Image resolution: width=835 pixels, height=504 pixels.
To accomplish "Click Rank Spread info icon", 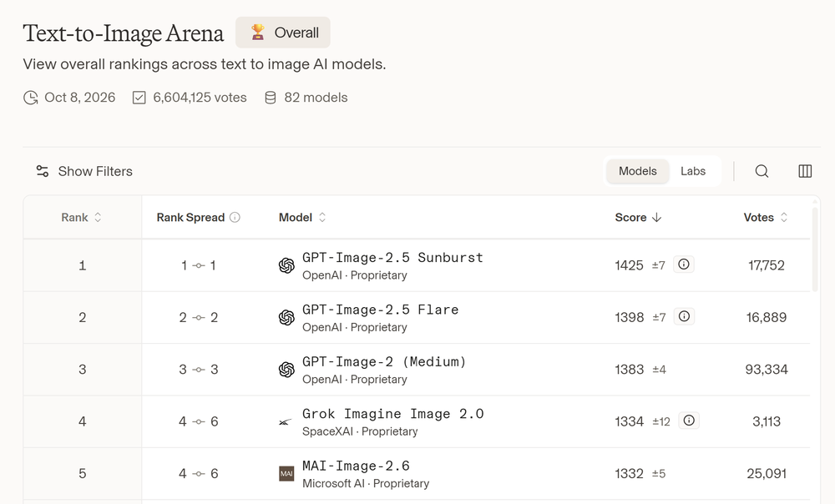I will click(x=235, y=217).
